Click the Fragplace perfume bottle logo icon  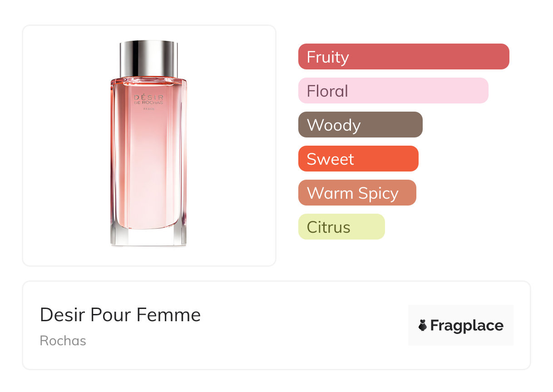tap(423, 325)
